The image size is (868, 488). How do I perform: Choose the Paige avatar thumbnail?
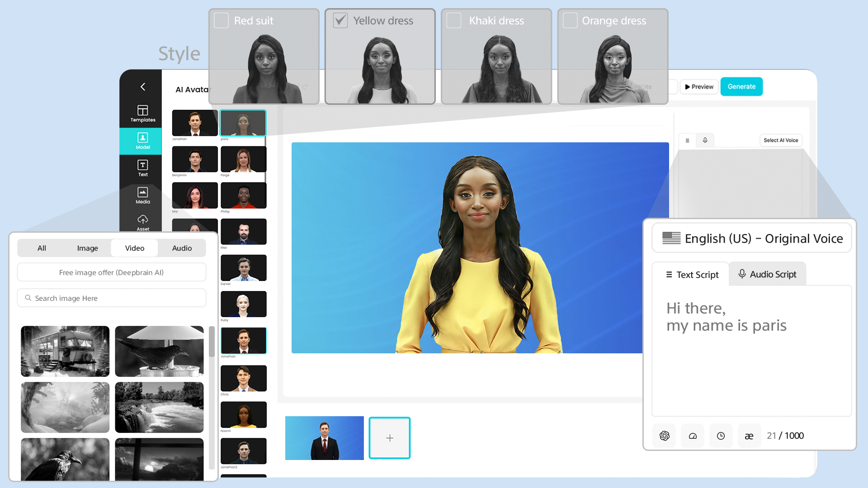coord(243,159)
